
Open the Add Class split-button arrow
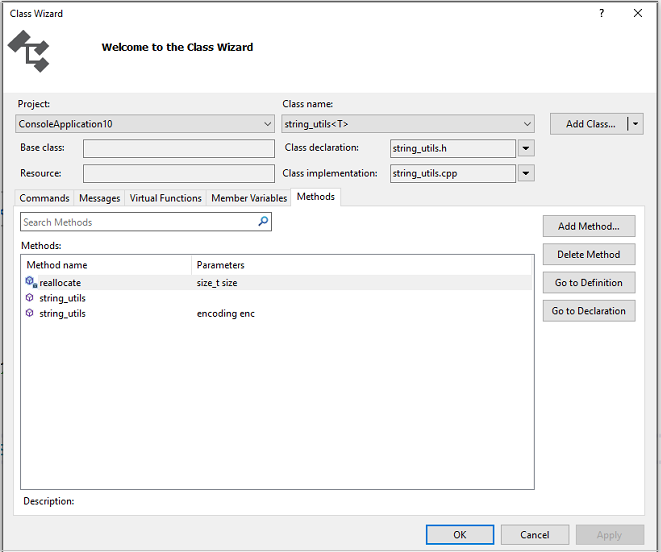coord(635,124)
